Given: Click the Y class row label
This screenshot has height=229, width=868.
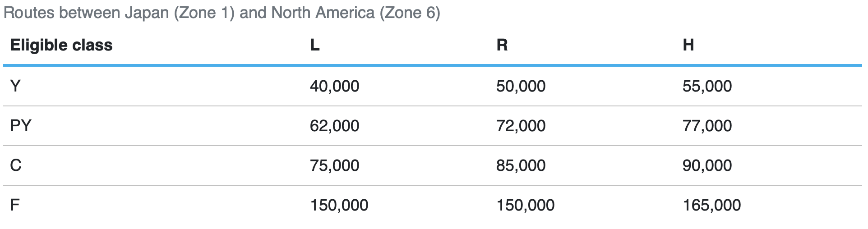Looking at the screenshot, I should [x=15, y=86].
